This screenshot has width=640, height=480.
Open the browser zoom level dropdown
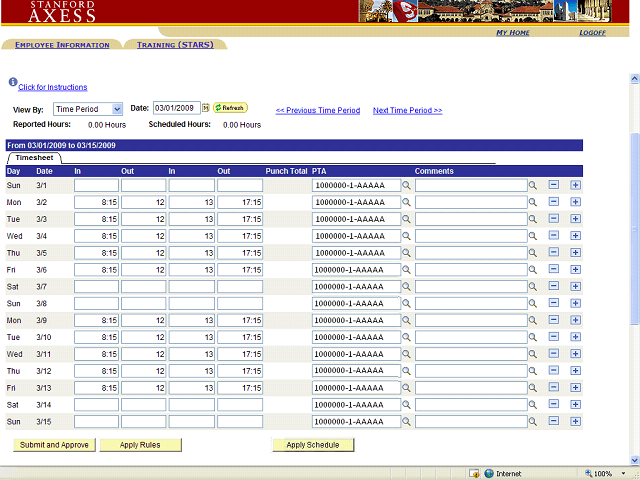click(x=605, y=473)
